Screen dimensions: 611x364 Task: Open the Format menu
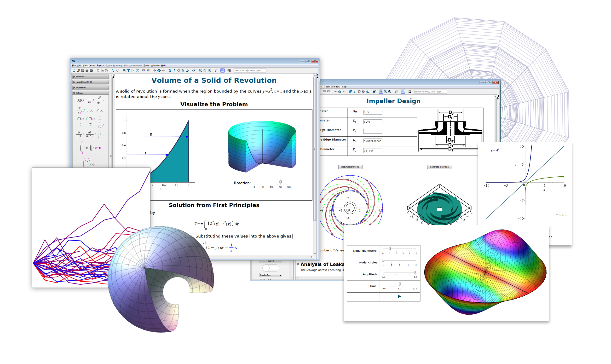tap(100, 65)
